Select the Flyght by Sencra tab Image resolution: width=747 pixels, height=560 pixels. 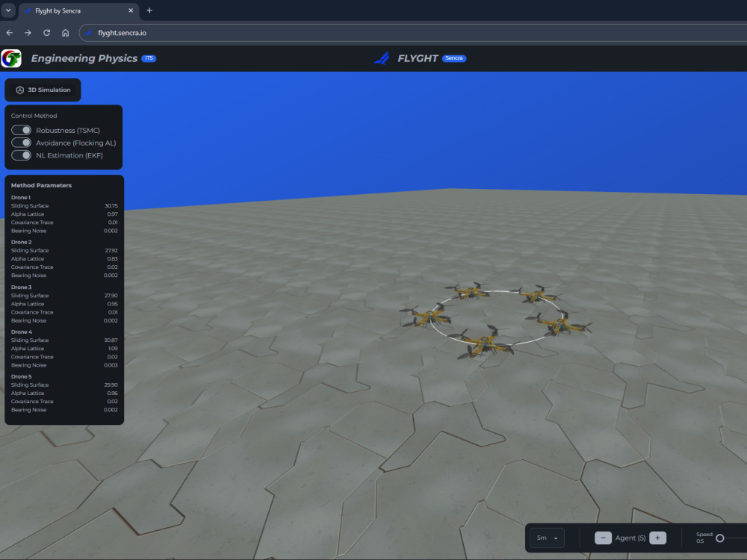[x=78, y=10]
